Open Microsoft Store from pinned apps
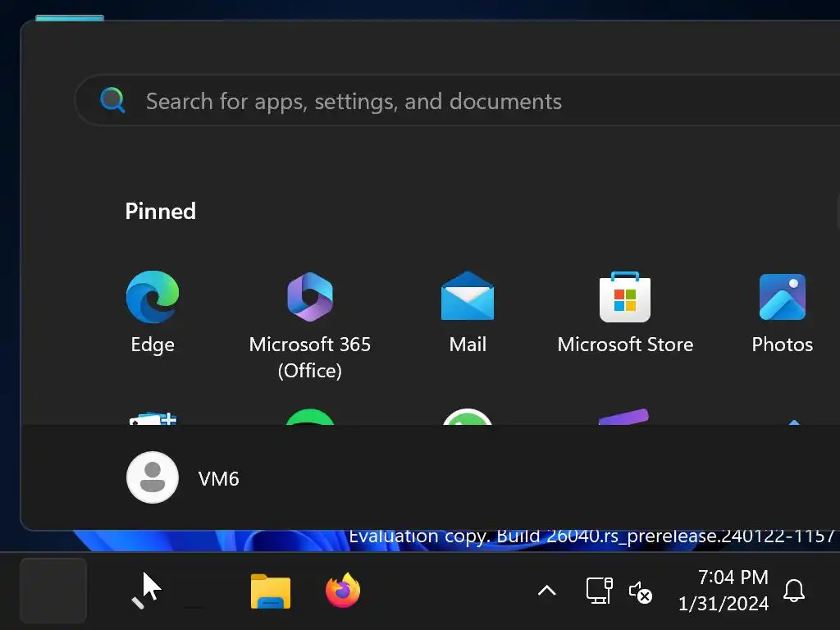 625,313
